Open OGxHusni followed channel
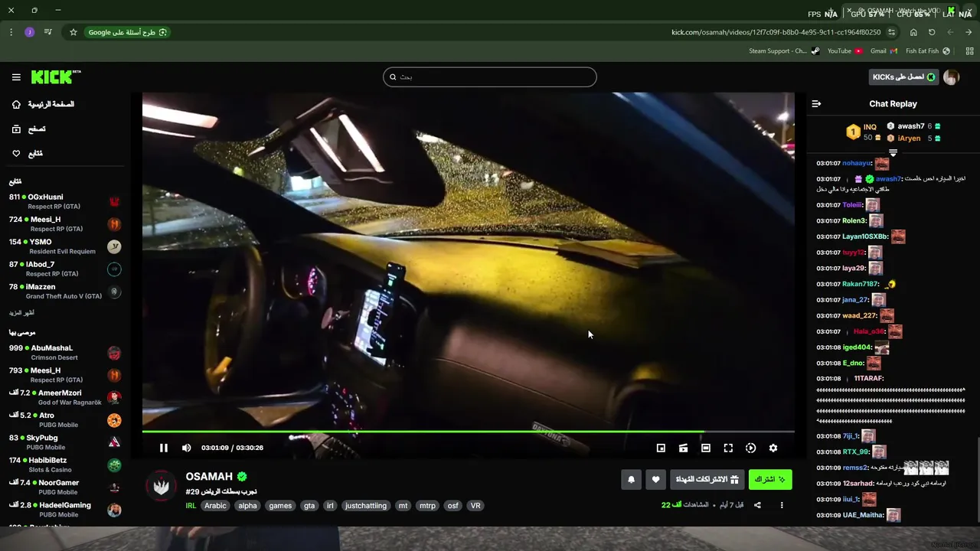Screen dimensions: 980x551 [65, 201]
